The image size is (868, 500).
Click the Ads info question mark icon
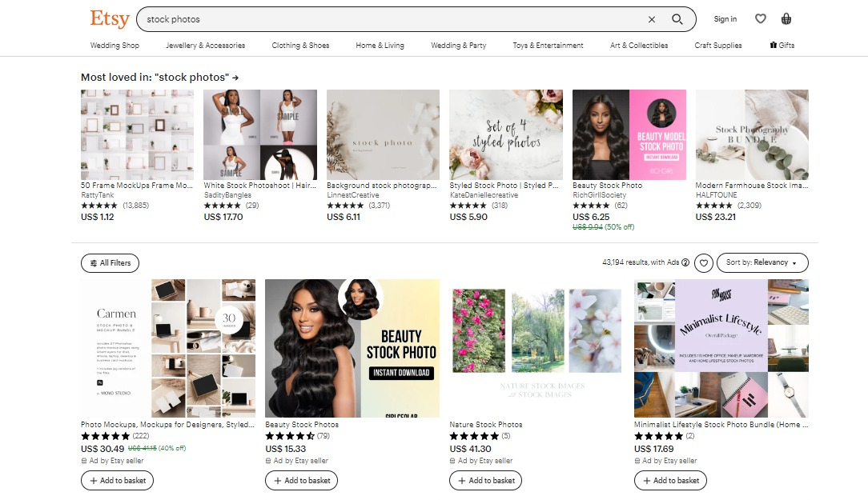click(685, 262)
